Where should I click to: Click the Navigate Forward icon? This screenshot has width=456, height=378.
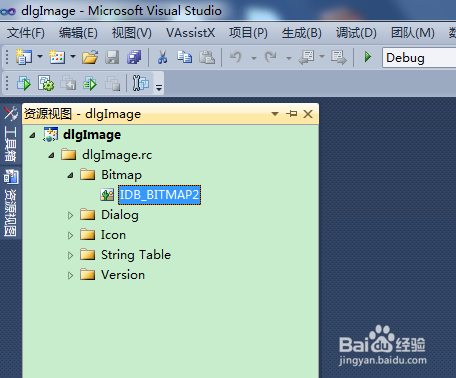339,57
